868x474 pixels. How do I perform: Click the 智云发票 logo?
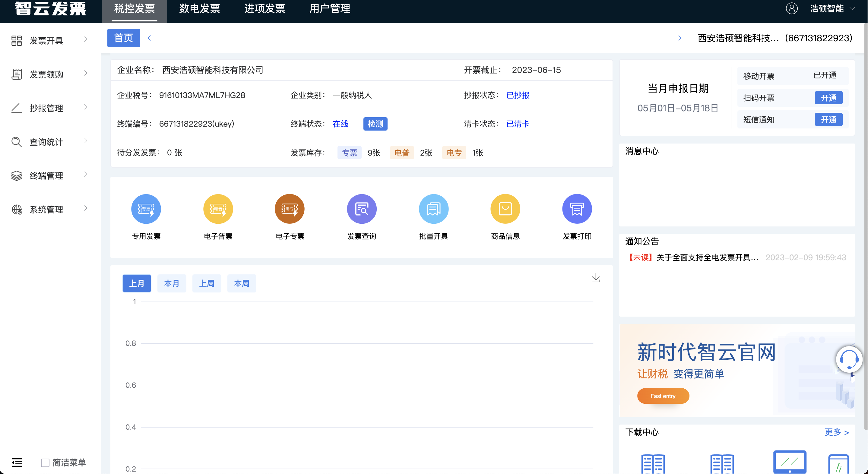pos(51,8)
